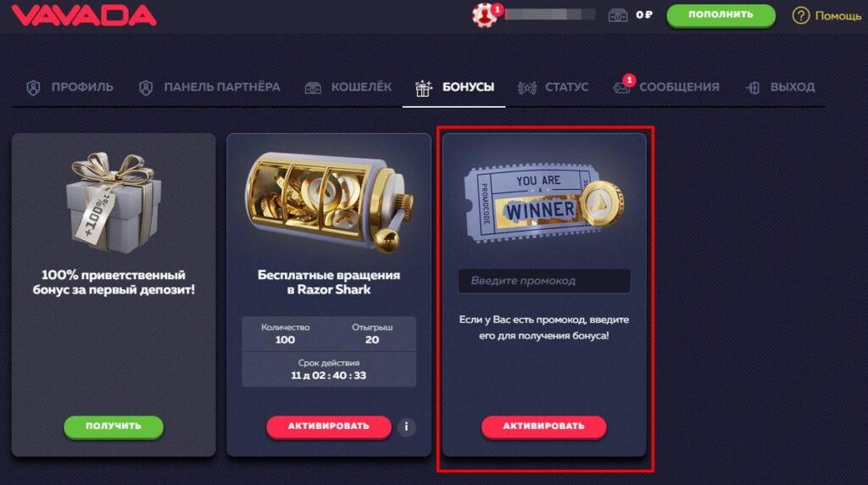This screenshot has width=868, height=485.
Task: Open the Статус tab
Action: 553,87
